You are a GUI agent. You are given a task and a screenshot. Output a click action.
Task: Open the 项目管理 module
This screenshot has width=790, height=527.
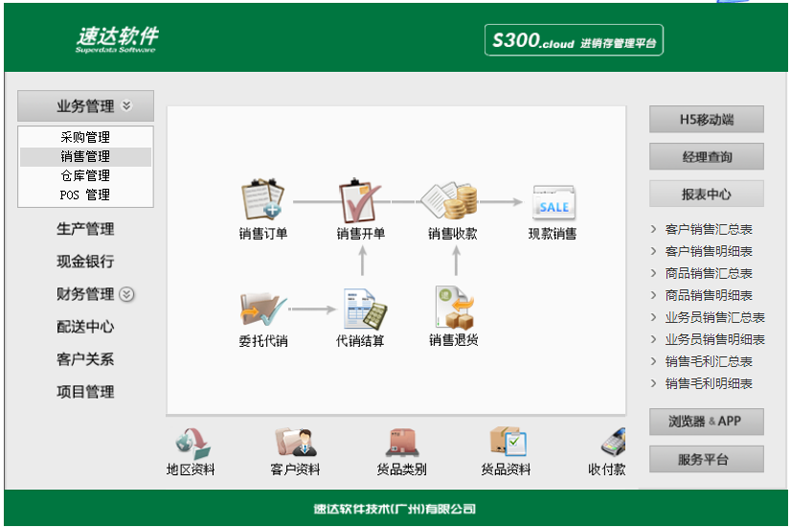coord(85,392)
